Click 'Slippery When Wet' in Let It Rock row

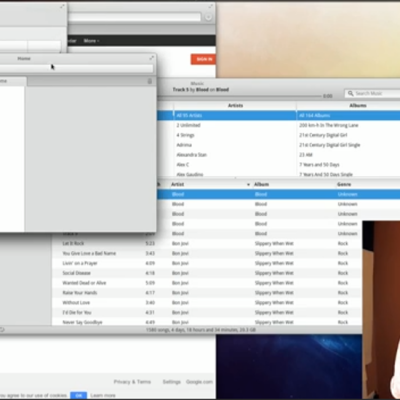(274, 243)
